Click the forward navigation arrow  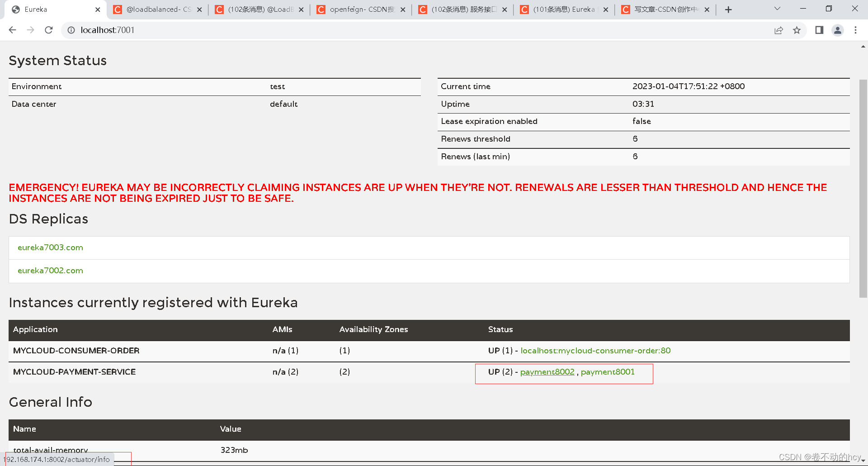[x=30, y=30]
